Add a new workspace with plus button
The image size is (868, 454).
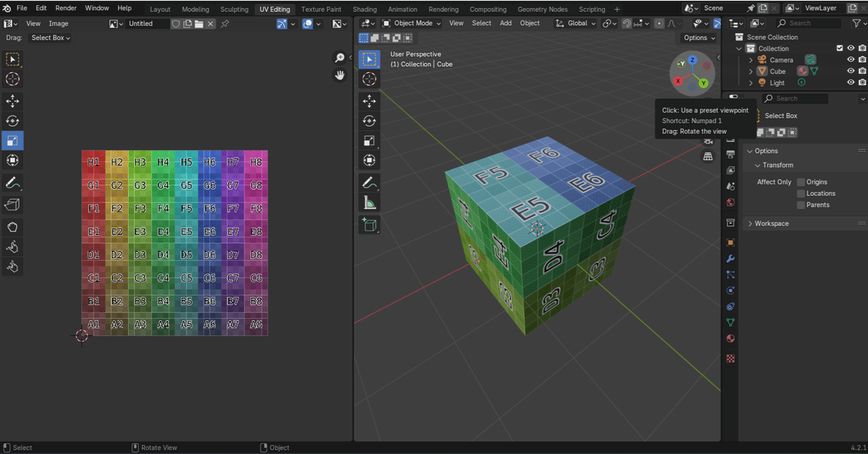click(x=617, y=9)
